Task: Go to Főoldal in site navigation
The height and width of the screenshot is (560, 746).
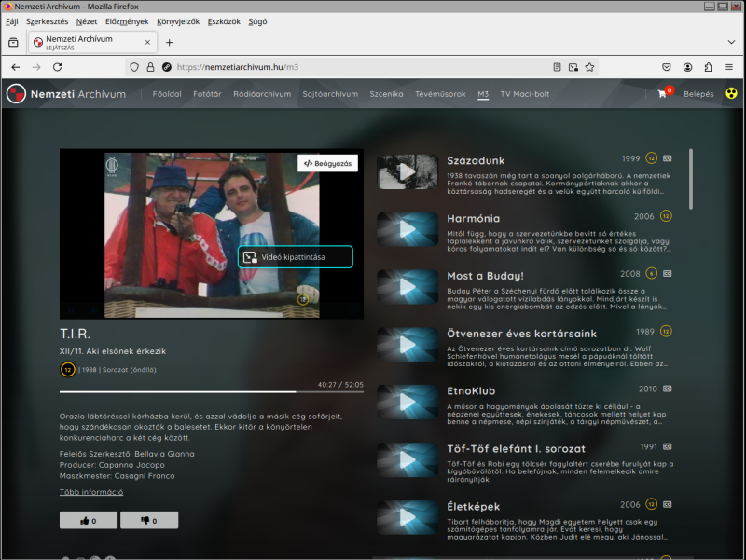Action: point(167,94)
